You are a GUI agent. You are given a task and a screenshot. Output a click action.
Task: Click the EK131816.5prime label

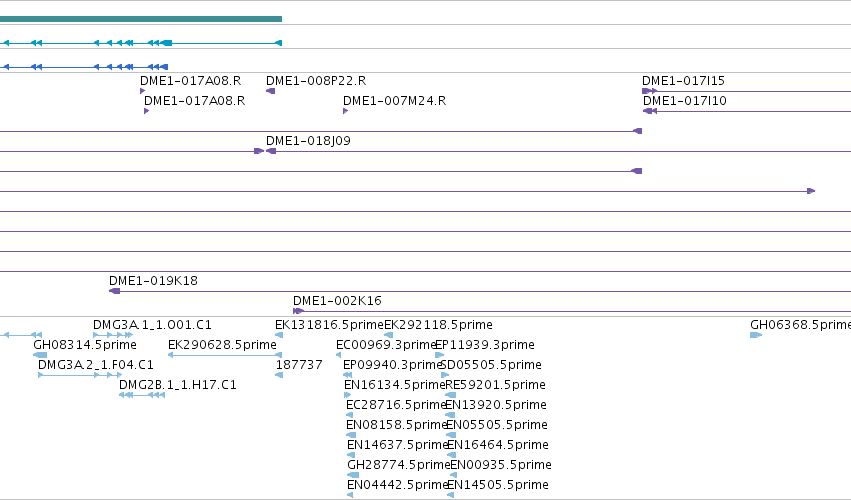pos(329,325)
